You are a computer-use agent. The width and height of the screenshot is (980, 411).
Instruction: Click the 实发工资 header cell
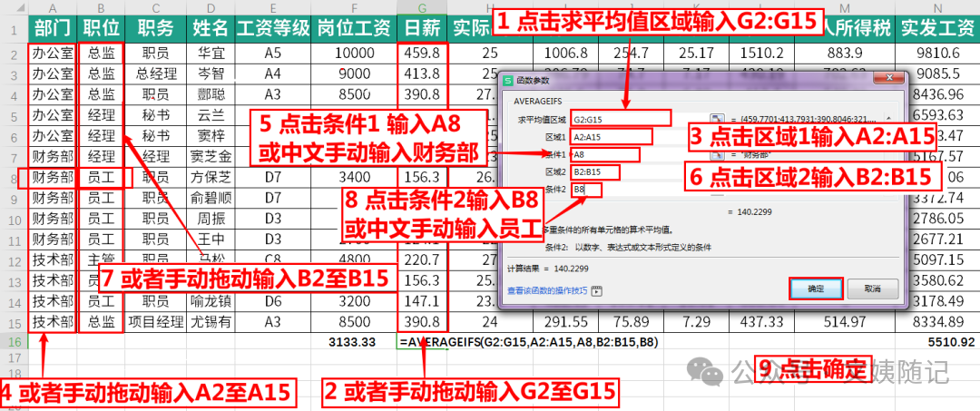tap(936, 27)
